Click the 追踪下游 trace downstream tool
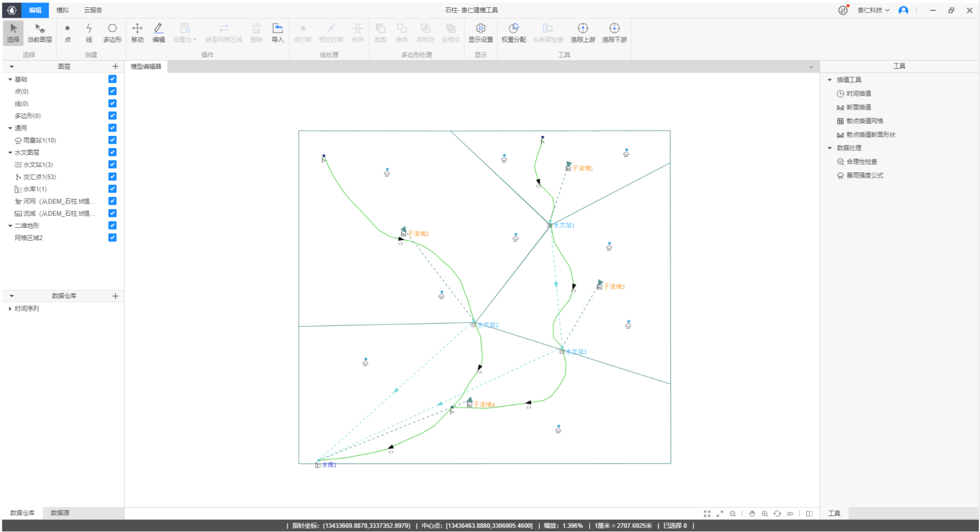 (x=614, y=33)
